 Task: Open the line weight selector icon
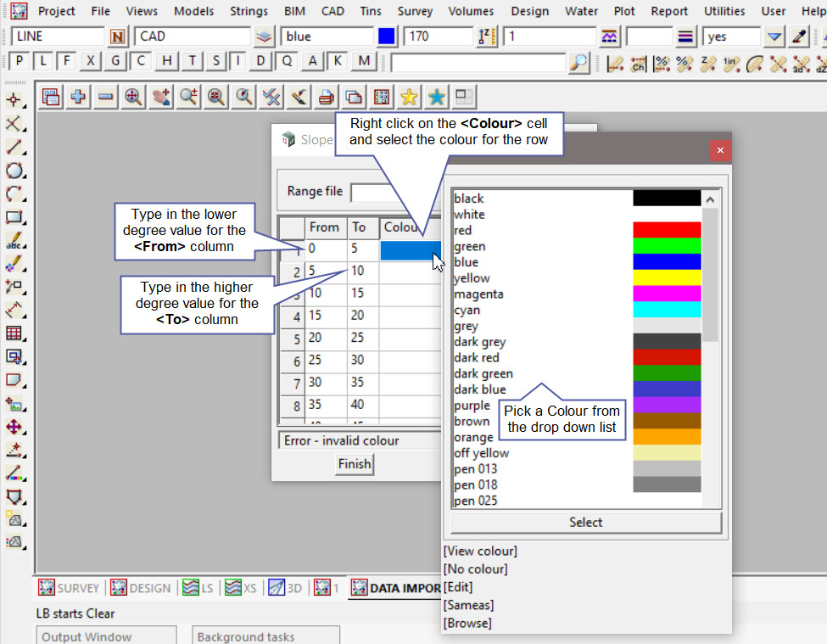coord(685,37)
